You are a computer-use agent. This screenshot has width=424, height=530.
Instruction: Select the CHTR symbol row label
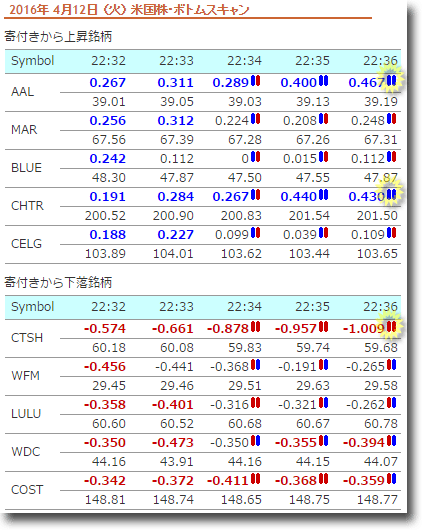[27, 206]
